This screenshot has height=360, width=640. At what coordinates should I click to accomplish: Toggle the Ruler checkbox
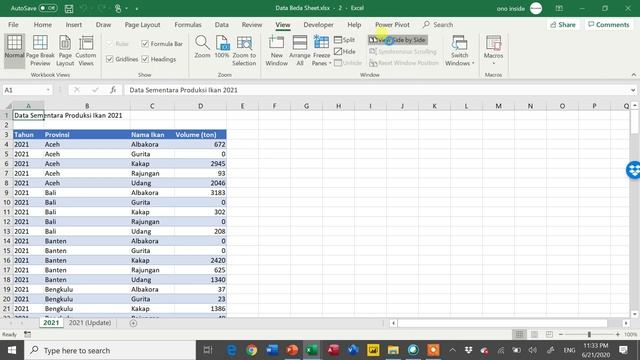109,44
